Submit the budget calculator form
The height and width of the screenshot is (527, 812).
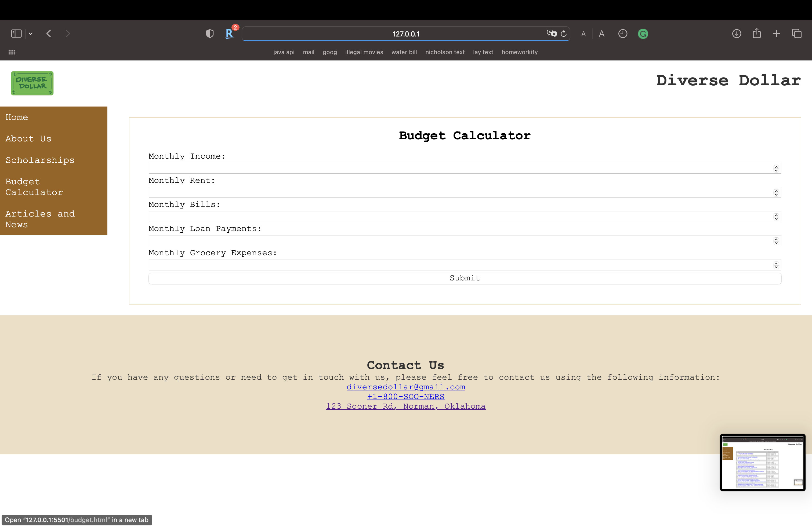pyautogui.click(x=465, y=278)
